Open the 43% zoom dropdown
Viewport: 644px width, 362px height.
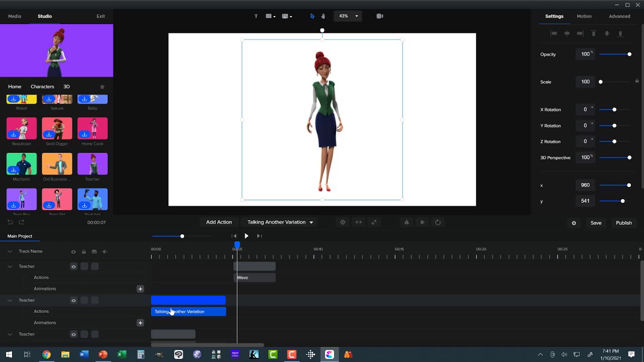pos(348,16)
